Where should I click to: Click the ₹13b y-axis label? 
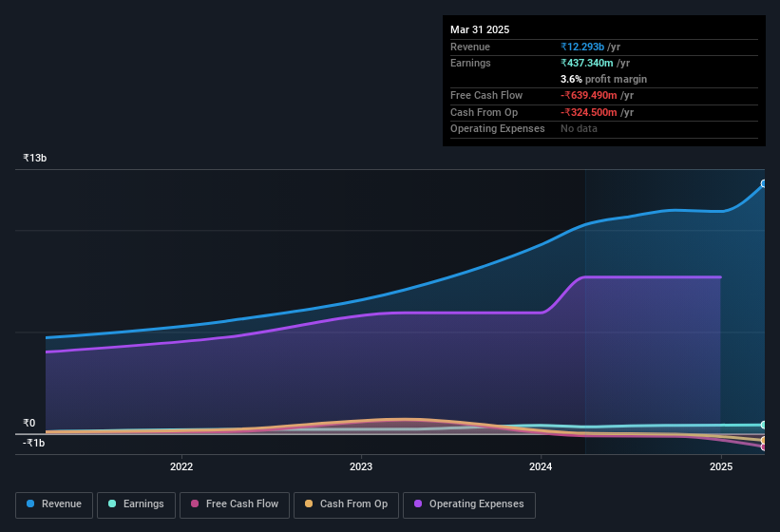point(35,158)
